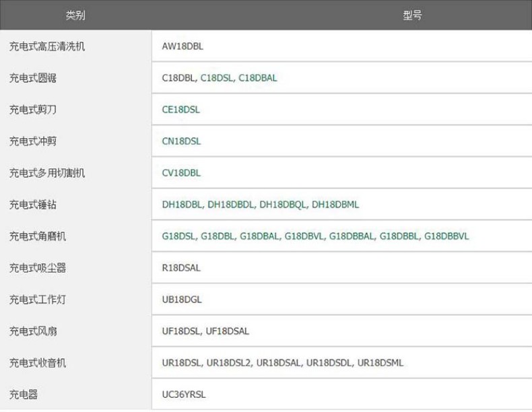Click the UC36YRSL charger model text

[x=184, y=394]
